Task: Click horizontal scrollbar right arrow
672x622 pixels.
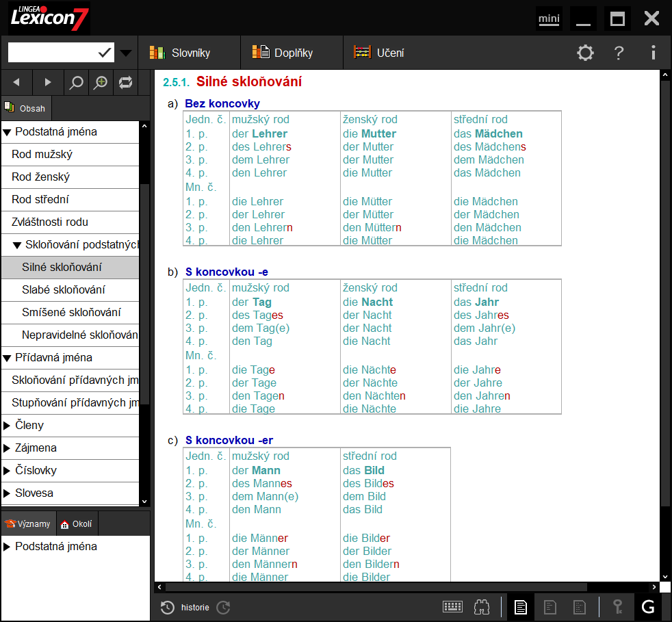Action: pyautogui.click(x=654, y=587)
